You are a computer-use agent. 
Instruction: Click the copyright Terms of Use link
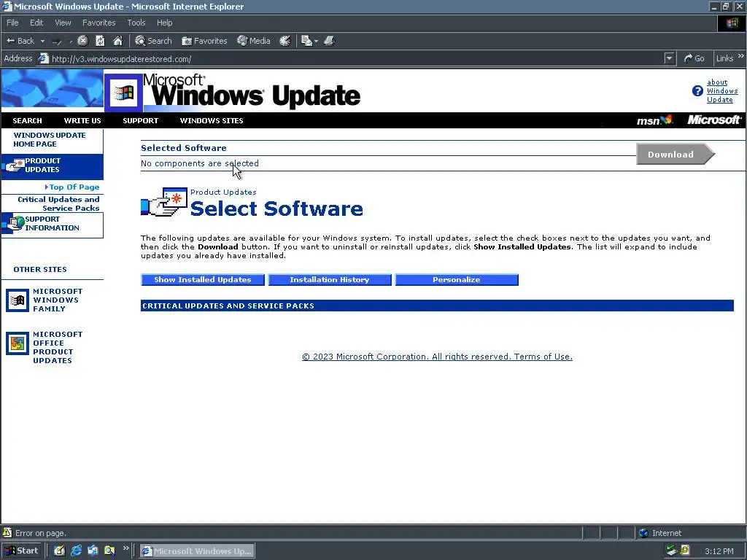coord(437,357)
